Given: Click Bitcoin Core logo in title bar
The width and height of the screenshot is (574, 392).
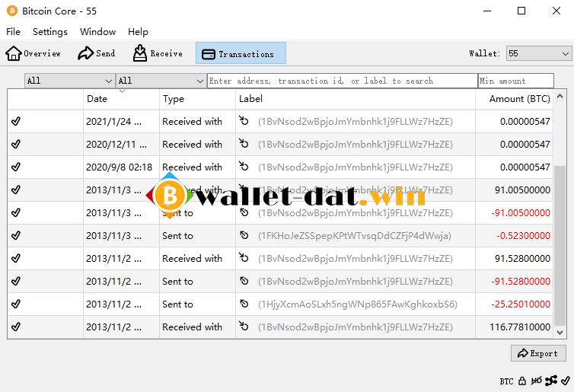Looking at the screenshot, I should (x=12, y=11).
